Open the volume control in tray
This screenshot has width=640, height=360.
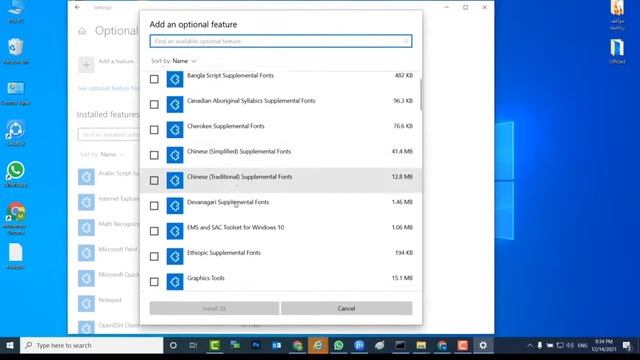coord(570,345)
